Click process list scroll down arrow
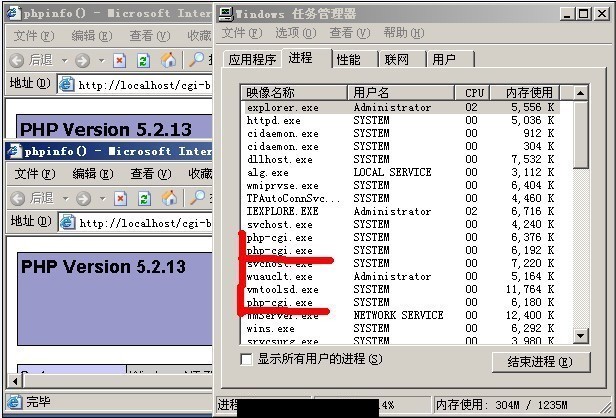616x418 pixels. [580, 336]
